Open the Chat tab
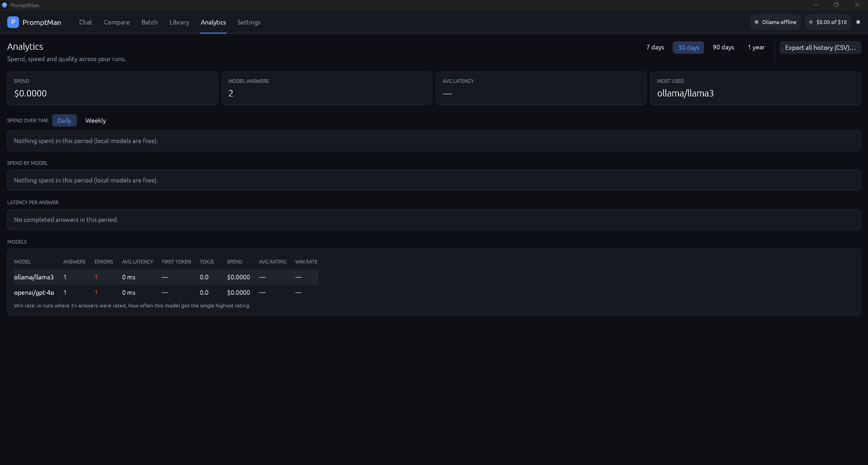This screenshot has height=465, width=868. point(85,22)
